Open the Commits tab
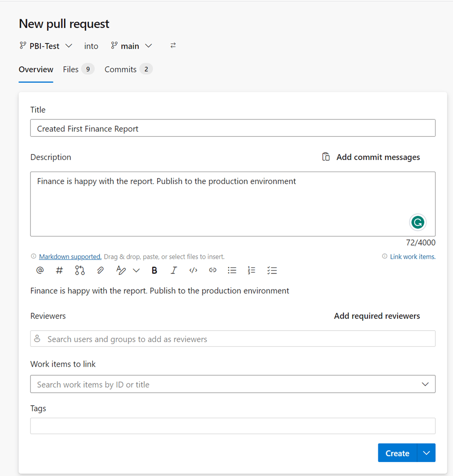The width and height of the screenshot is (453, 476). 120,69
